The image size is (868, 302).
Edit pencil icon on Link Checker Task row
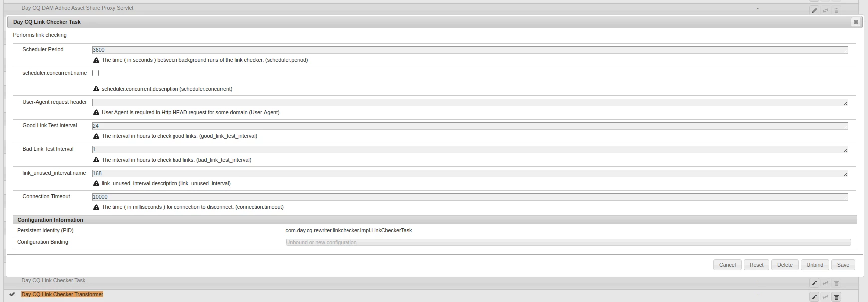click(x=814, y=283)
